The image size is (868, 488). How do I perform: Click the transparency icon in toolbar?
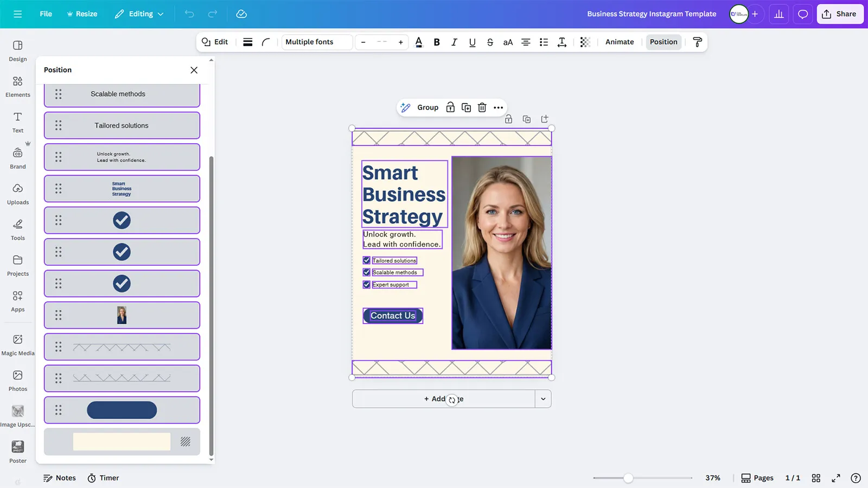tap(585, 42)
